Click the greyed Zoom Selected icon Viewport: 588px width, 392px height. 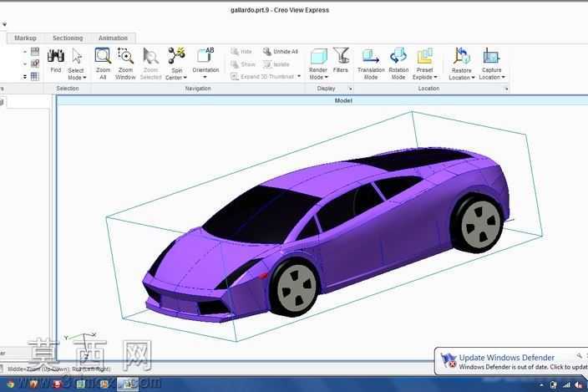coord(150,56)
